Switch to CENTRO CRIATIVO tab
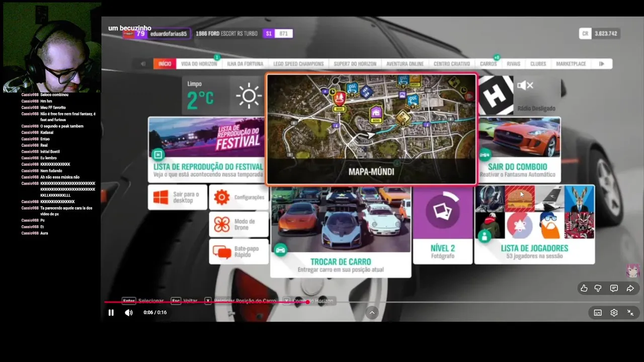 pos(452,64)
